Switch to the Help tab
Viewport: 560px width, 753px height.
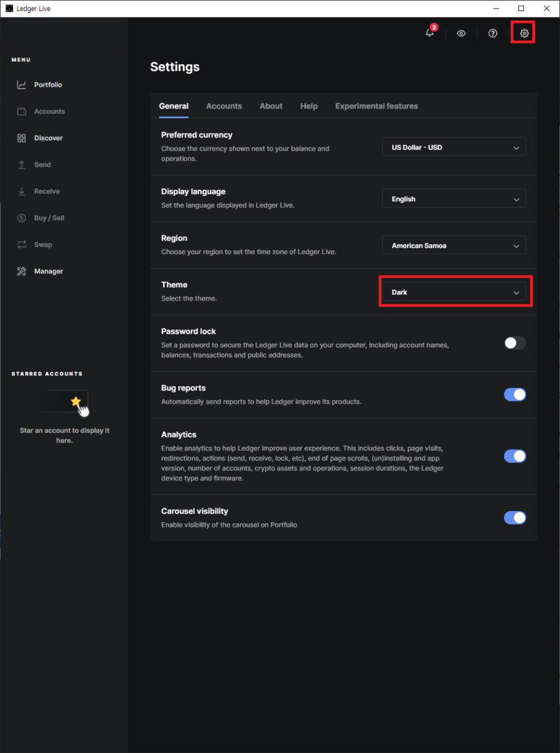click(308, 106)
